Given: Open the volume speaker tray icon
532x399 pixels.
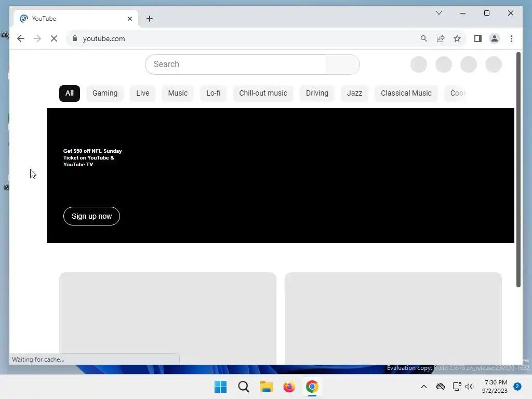Looking at the screenshot, I should (469, 387).
